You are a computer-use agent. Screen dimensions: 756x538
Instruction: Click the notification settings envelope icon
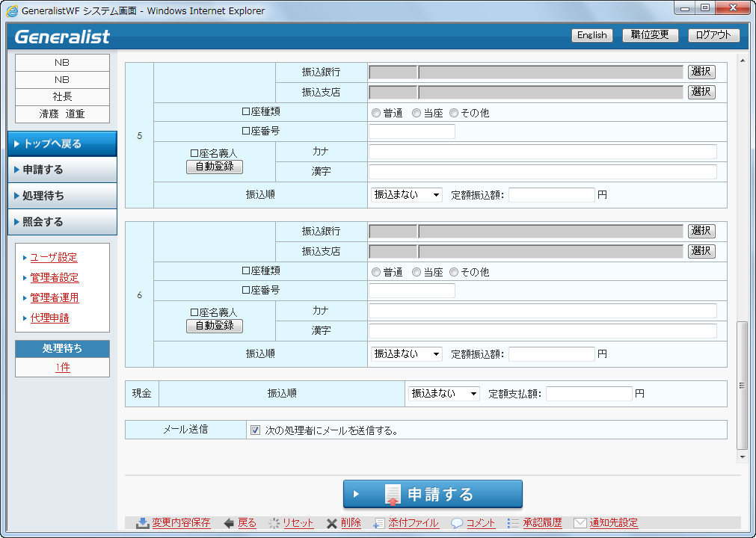tap(580, 523)
